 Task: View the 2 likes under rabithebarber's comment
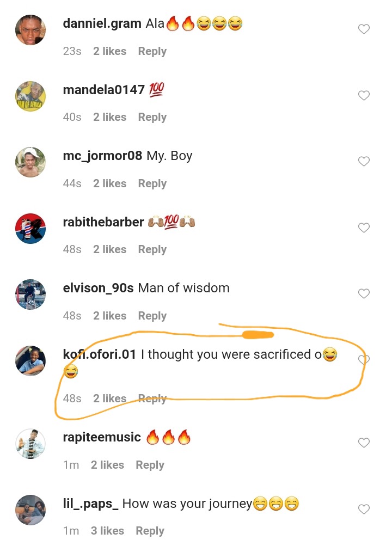pyautogui.click(x=109, y=249)
